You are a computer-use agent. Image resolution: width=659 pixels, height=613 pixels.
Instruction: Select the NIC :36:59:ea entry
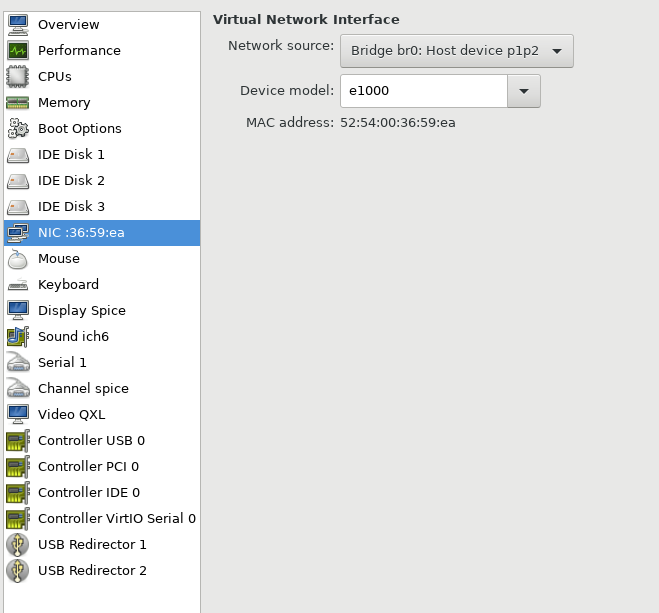pyautogui.click(x=102, y=233)
